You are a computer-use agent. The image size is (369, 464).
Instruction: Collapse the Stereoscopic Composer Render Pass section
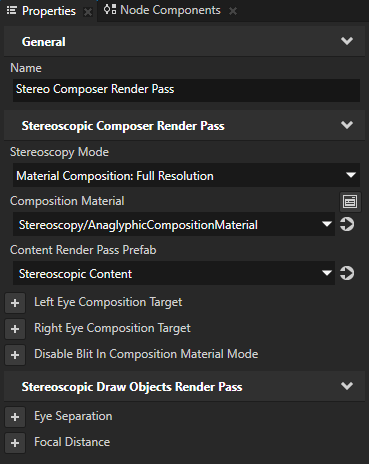[347, 125]
